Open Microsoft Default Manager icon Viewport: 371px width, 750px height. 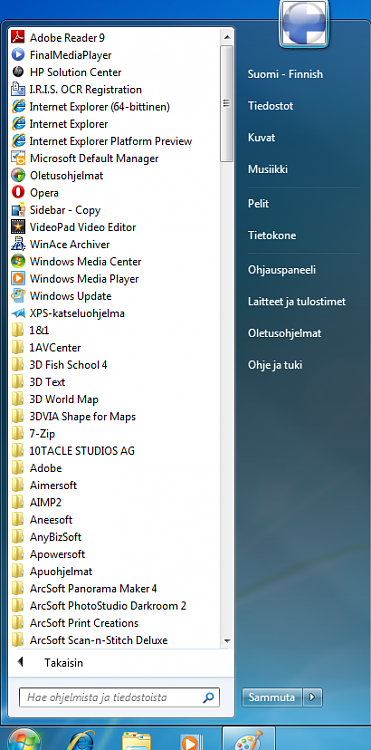click(18, 158)
